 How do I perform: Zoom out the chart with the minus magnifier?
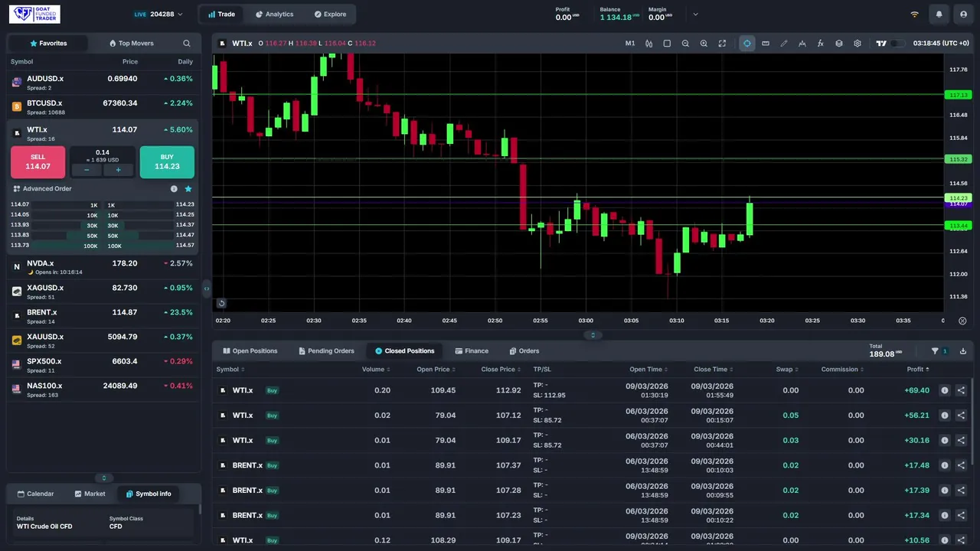[x=685, y=44]
